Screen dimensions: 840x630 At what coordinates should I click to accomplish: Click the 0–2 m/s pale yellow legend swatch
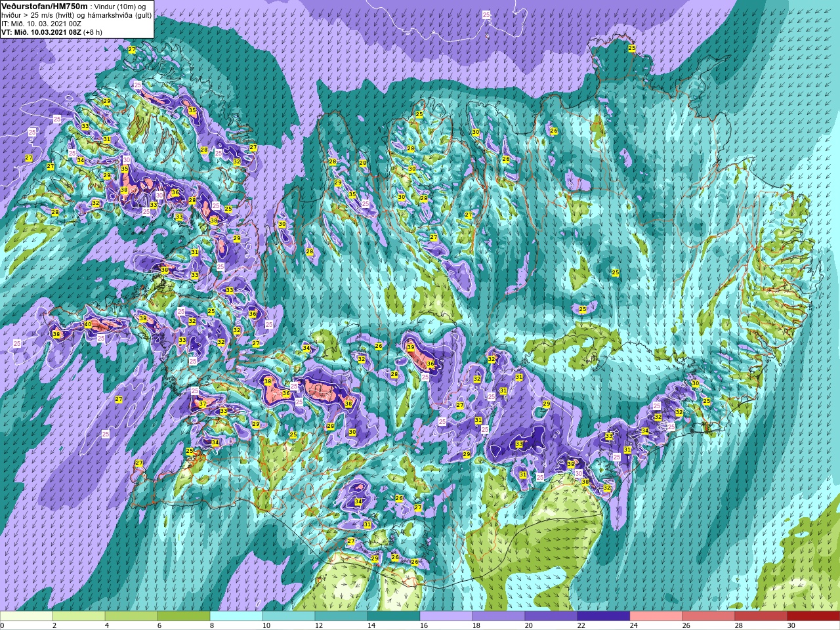point(26,616)
